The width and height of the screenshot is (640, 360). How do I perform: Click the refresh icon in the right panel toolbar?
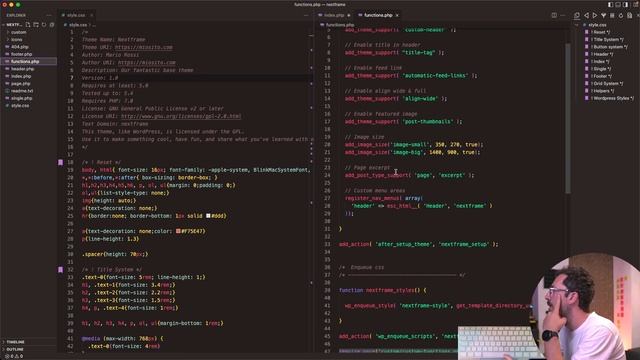pos(621,15)
